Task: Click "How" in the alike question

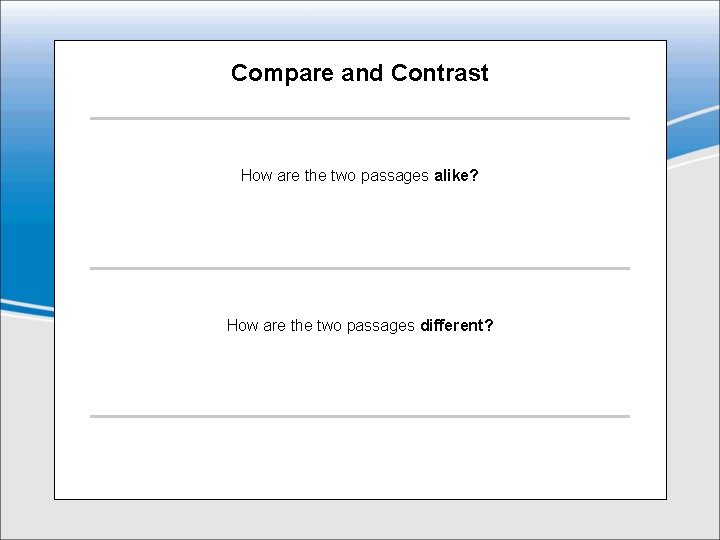Action: (256, 176)
